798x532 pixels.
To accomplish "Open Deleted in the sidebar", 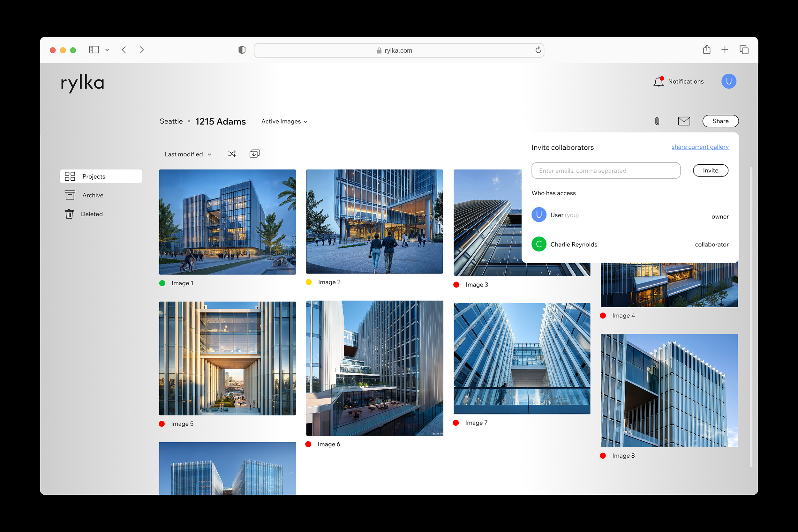I will [92, 214].
